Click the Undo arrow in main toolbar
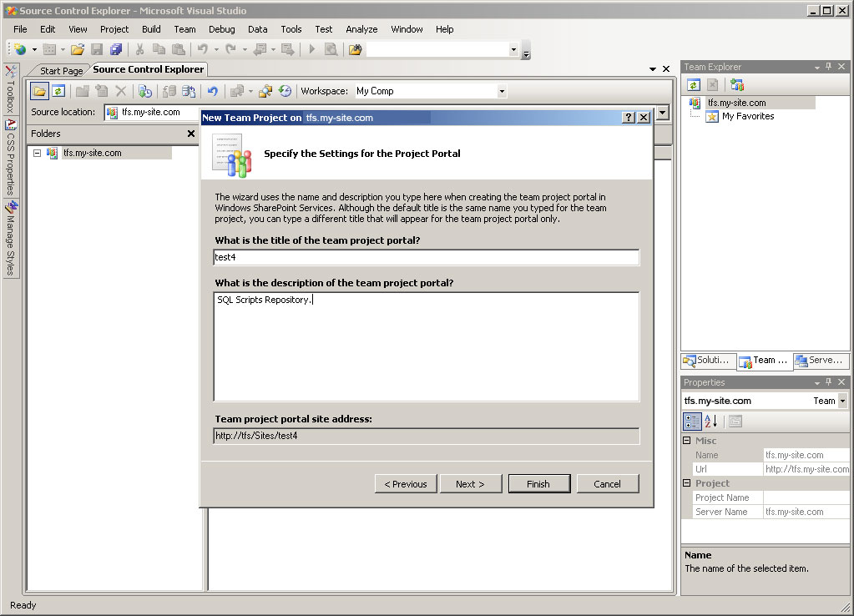 coord(203,49)
